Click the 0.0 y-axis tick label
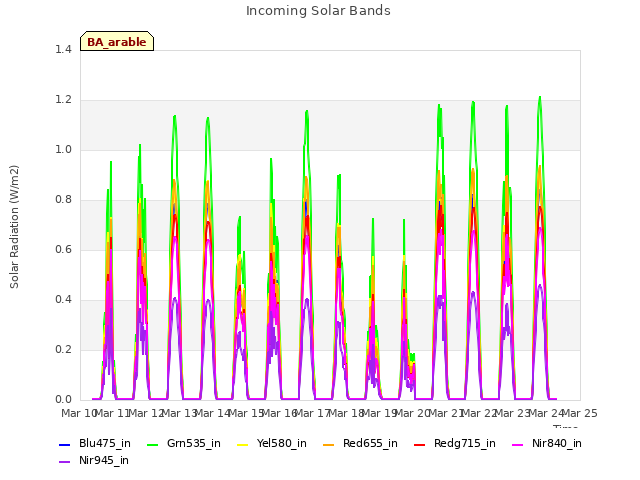Screen dimensions: 640x480 (x=63, y=400)
